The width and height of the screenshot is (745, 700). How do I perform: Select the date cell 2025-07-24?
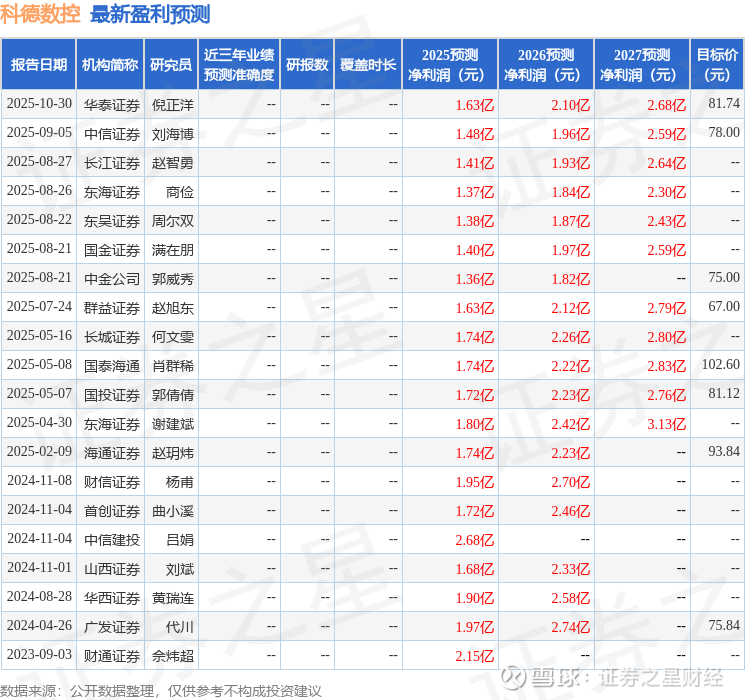coord(39,307)
